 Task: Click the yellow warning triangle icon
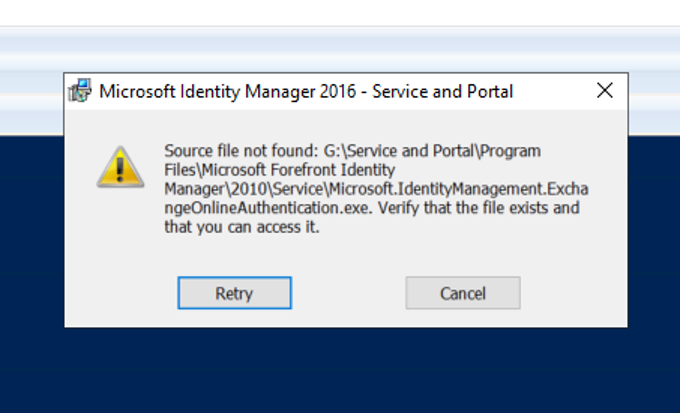tap(120, 167)
